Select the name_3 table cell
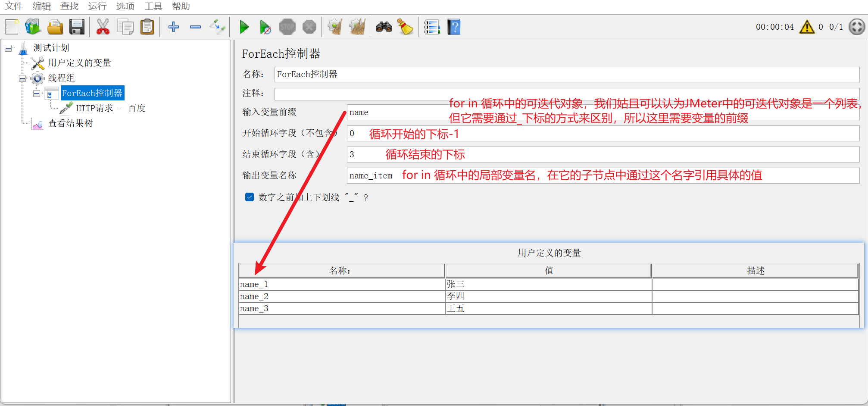This screenshot has height=406, width=868. (x=342, y=309)
